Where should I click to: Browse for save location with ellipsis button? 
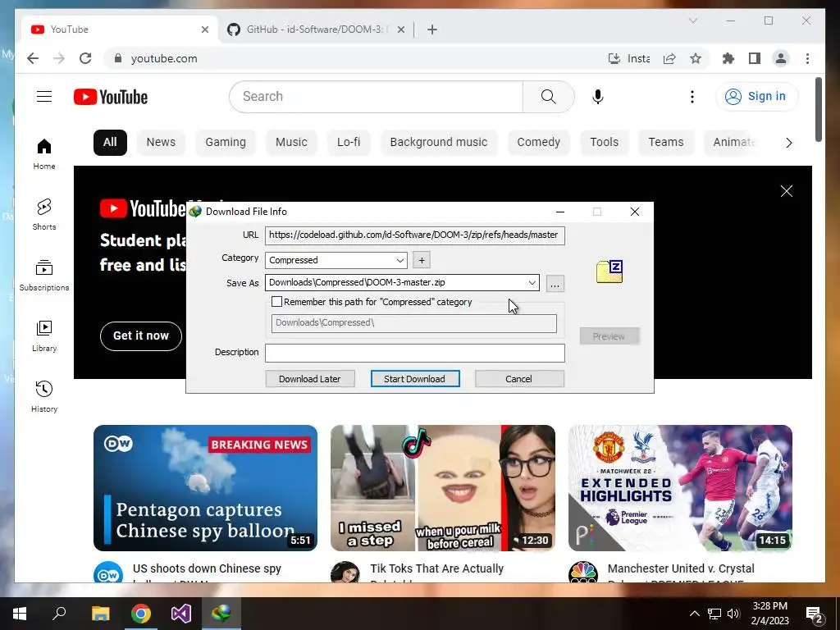[555, 283]
